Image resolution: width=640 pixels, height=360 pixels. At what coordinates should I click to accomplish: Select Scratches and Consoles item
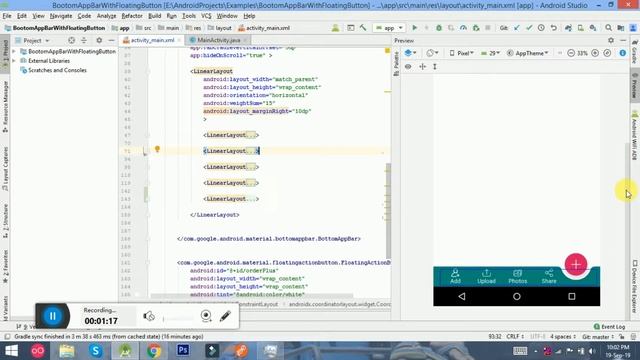click(x=53, y=70)
